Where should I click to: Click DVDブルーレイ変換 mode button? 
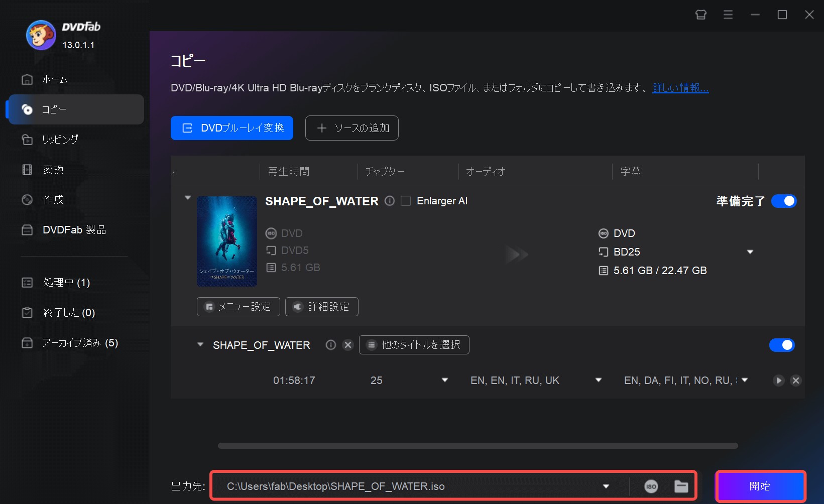(232, 128)
